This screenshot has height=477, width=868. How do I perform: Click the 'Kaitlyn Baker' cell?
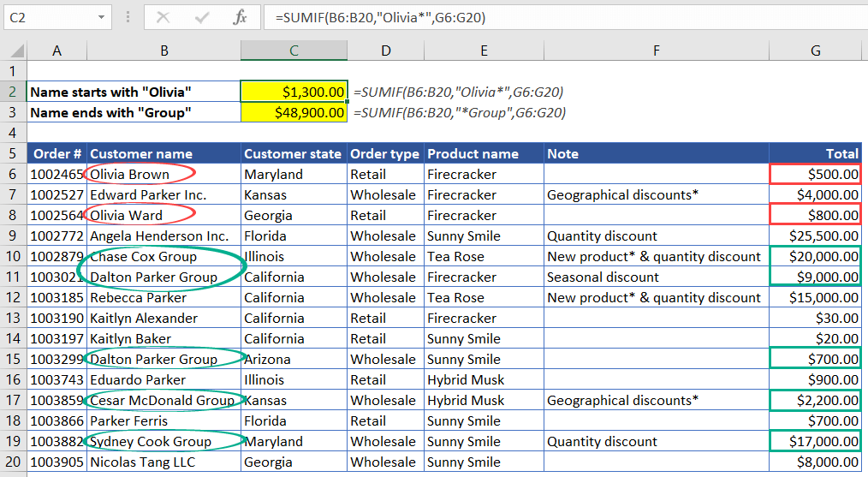tap(163, 338)
